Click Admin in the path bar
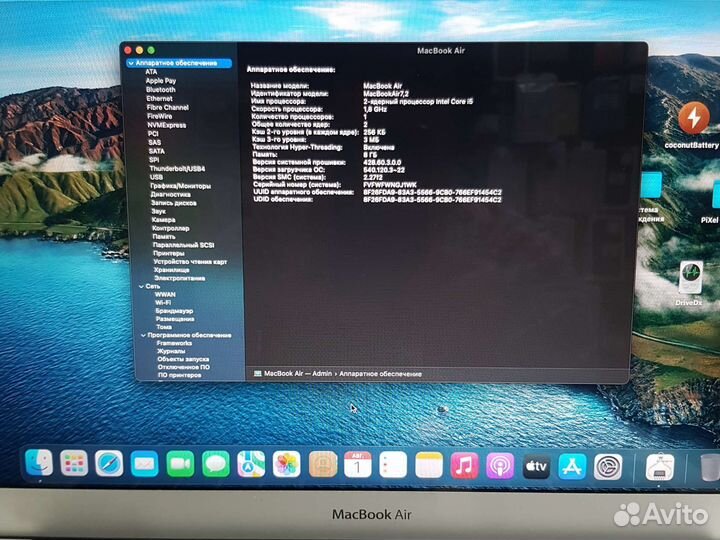Screen dimensions: 720x540 (x=322, y=374)
